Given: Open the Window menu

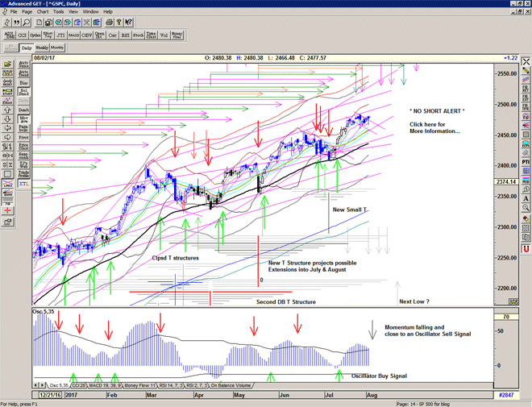Looking at the screenshot, I should point(91,12).
